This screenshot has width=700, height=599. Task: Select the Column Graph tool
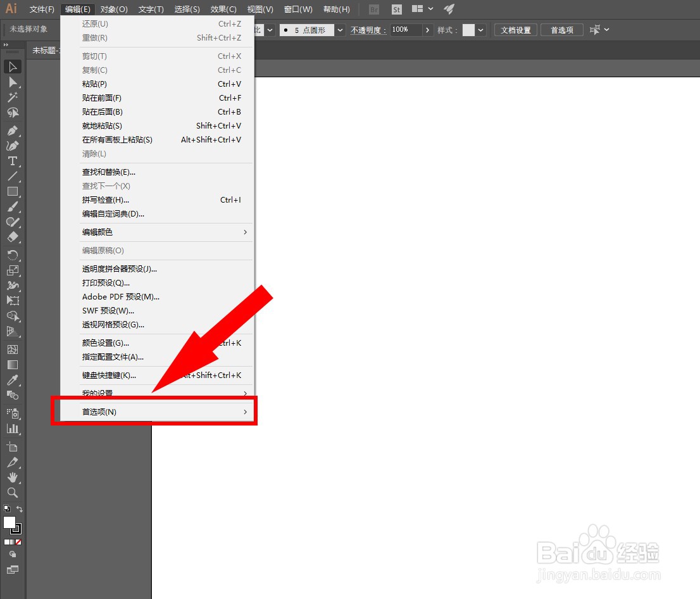13,429
